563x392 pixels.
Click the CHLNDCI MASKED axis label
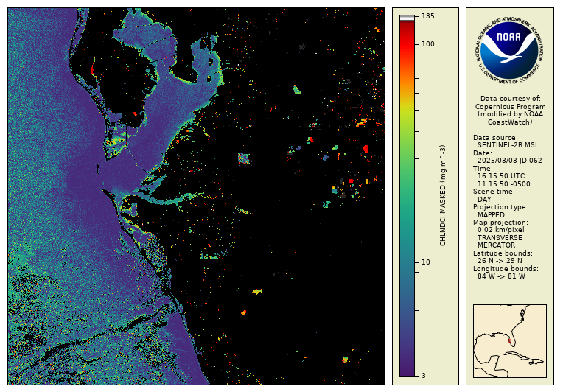pyautogui.click(x=443, y=195)
